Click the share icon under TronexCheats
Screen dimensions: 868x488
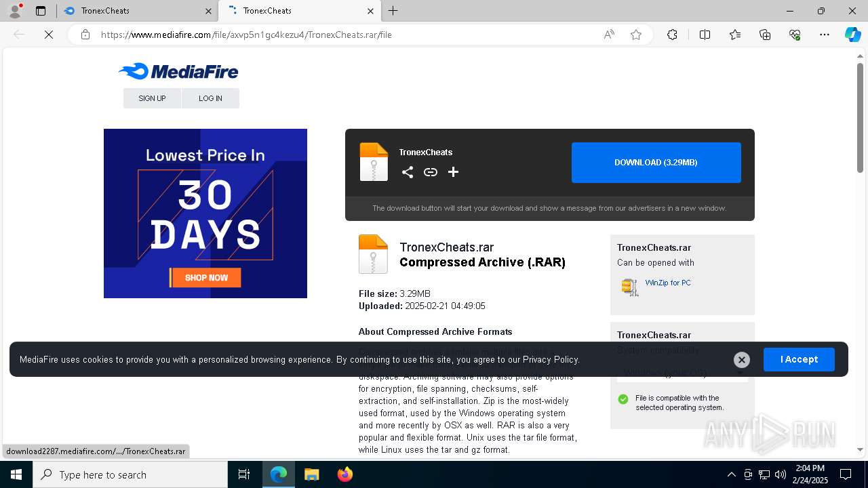tap(408, 172)
